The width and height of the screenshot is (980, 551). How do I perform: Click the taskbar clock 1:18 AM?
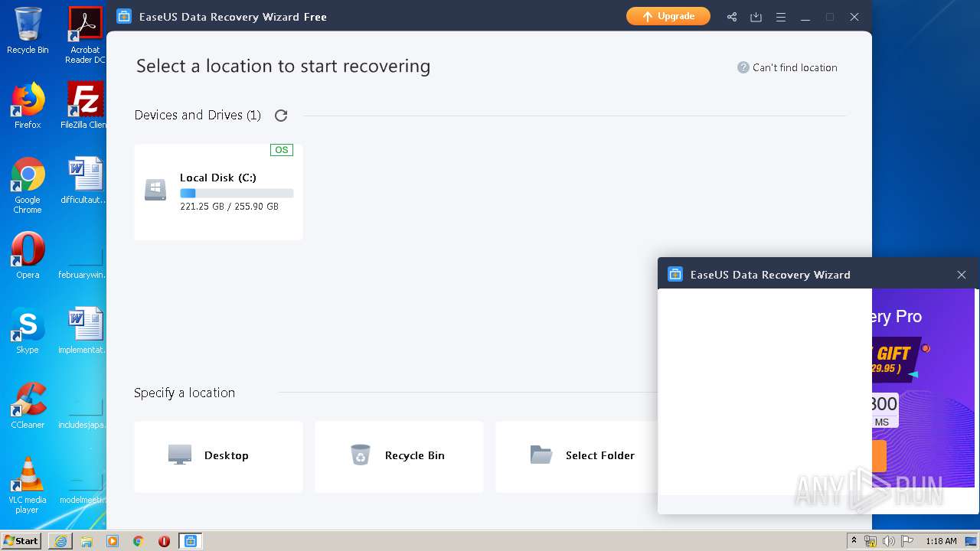(x=941, y=541)
